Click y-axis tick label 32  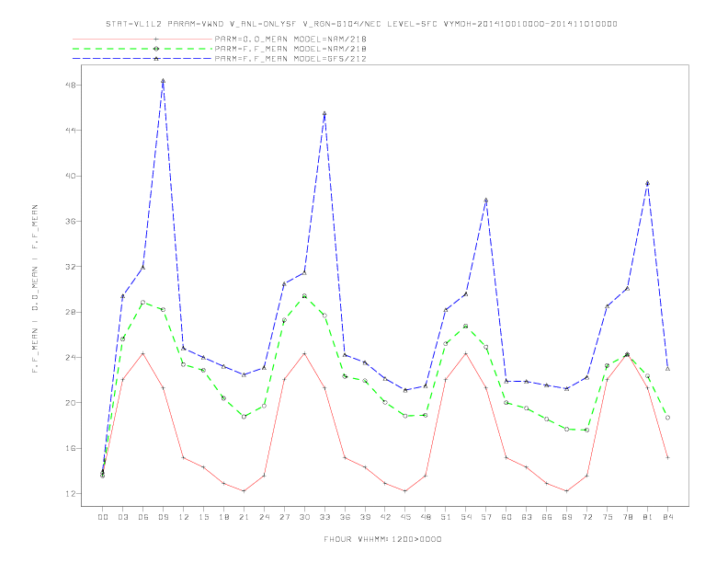coord(72,267)
